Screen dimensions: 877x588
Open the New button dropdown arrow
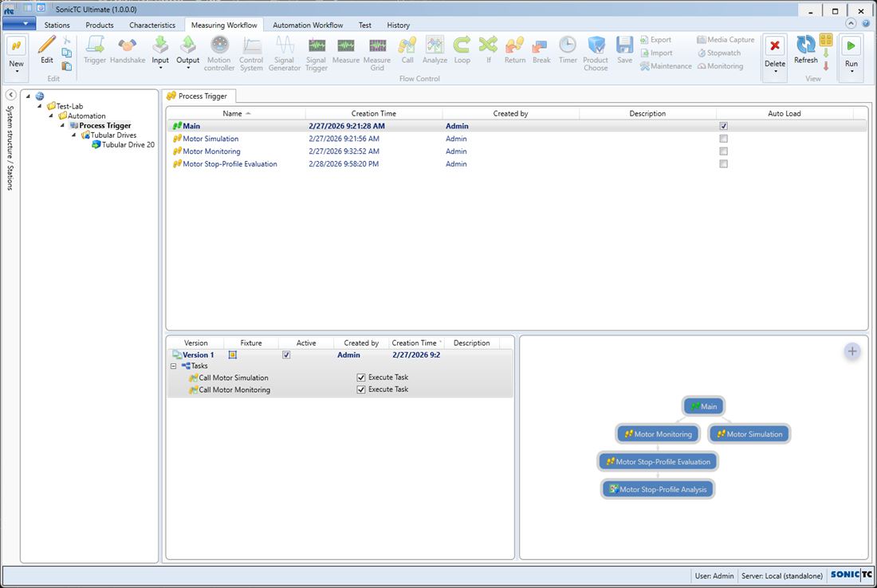(x=17, y=72)
